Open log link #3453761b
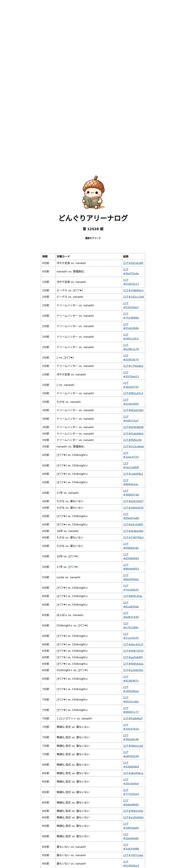The width and height of the screenshot is (186, 868). point(131,727)
